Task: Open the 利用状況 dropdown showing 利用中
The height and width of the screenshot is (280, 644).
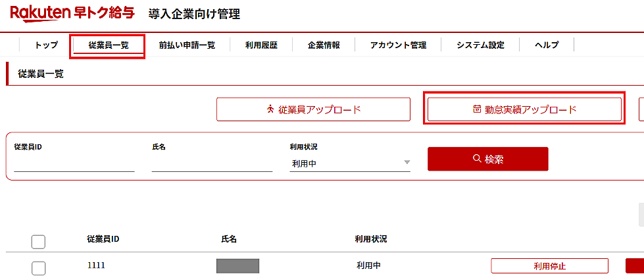Action: pyautogui.click(x=349, y=163)
